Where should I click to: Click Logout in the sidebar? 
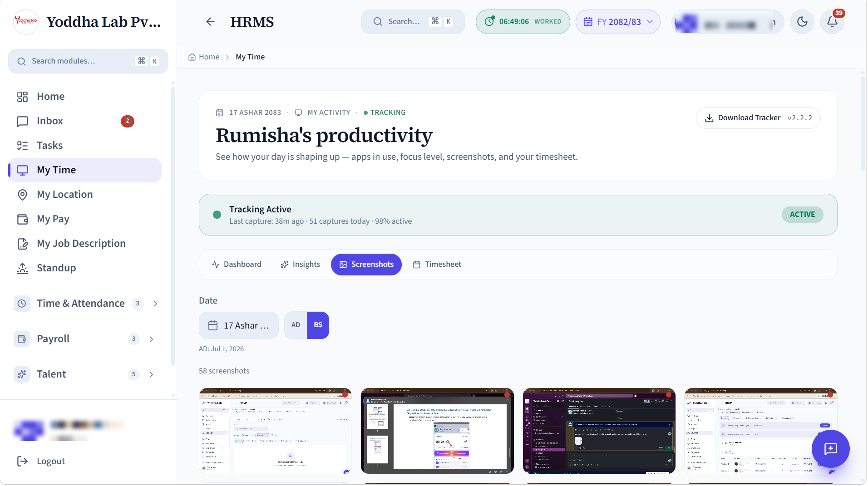(x=51, y=461)
